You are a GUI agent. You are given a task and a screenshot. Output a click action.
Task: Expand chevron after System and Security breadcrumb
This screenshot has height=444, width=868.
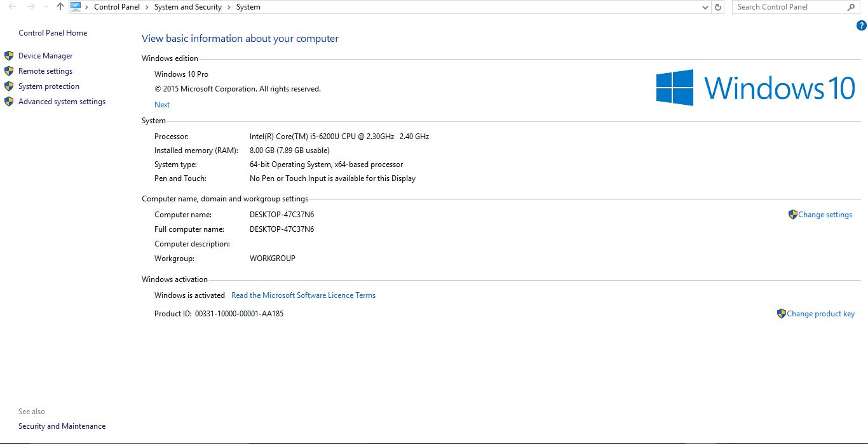coord(229,7)
